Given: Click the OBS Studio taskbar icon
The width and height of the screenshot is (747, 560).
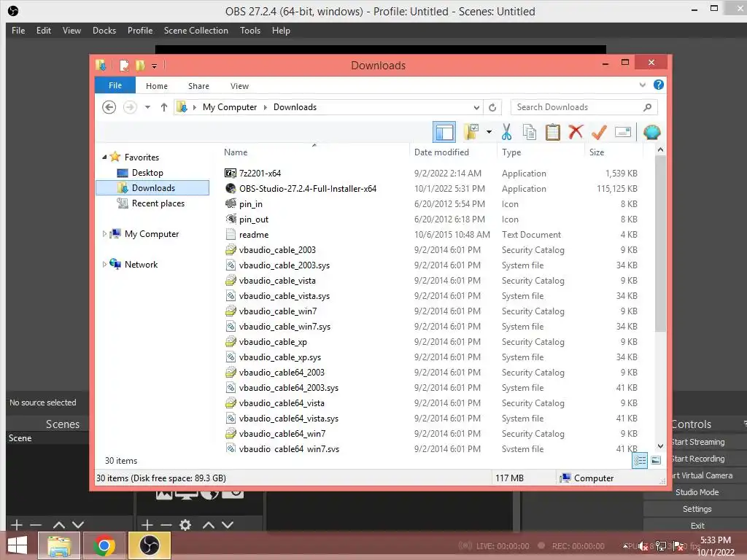Looking at the screenshot, I should point(149,545).
